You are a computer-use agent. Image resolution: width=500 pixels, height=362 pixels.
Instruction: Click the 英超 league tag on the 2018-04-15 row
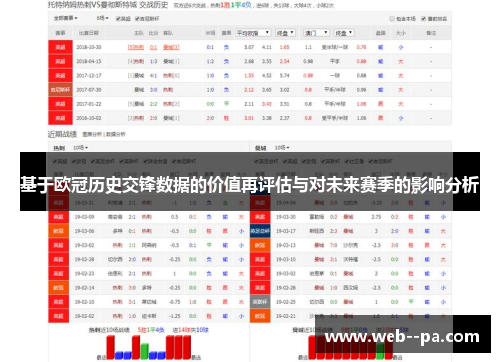coord(60,61)
